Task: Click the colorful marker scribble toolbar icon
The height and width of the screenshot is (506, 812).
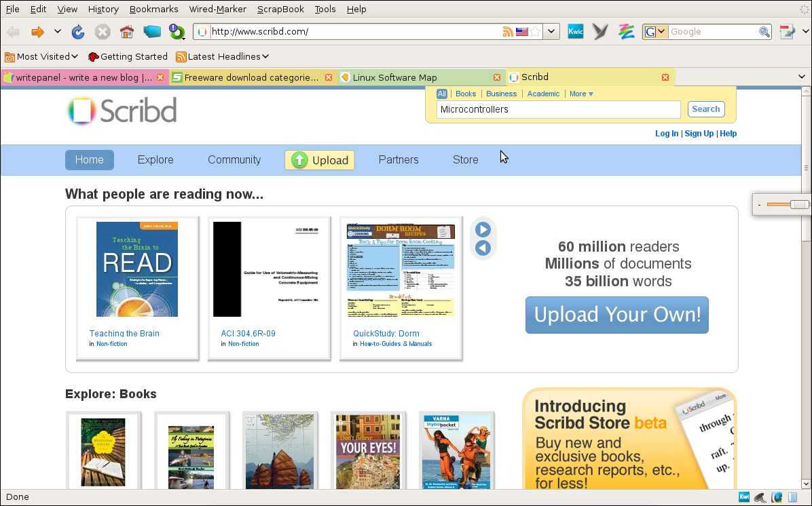Action: (x=625, y=32)
